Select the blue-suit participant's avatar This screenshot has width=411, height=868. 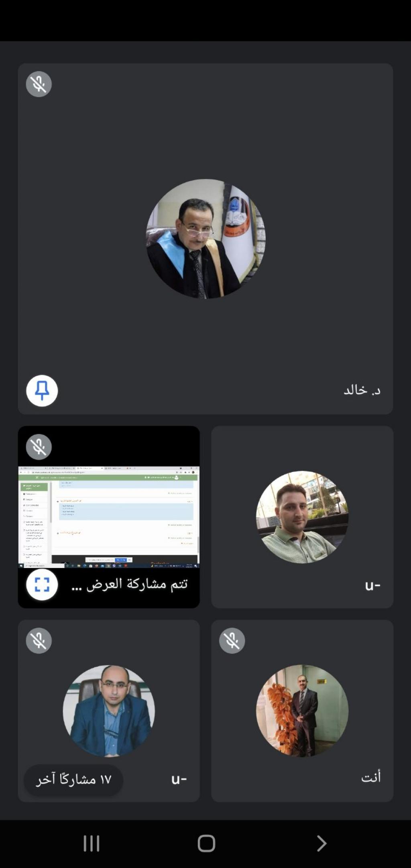(x=109, y=711)
